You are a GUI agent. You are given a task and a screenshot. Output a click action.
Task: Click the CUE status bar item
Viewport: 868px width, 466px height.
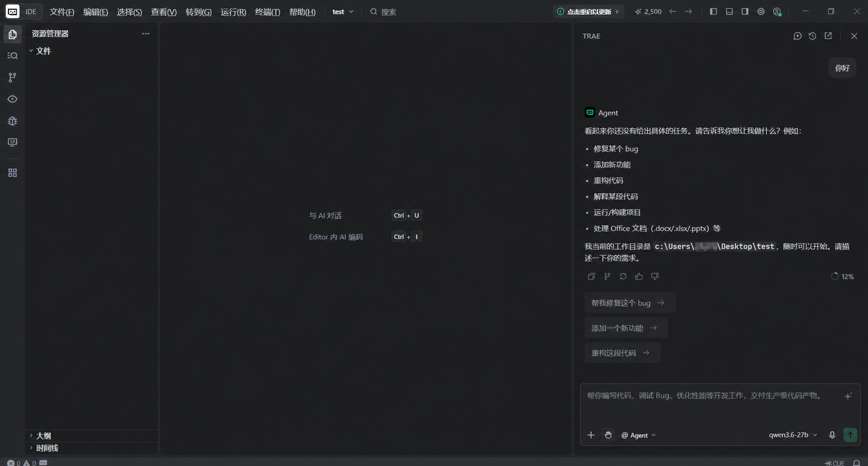pos(835,462)
